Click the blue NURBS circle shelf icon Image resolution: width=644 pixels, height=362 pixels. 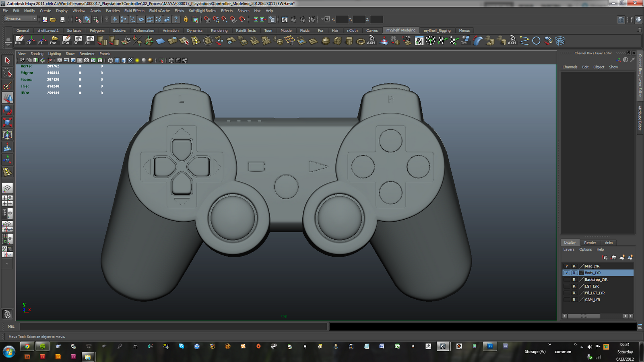[536, 41]
